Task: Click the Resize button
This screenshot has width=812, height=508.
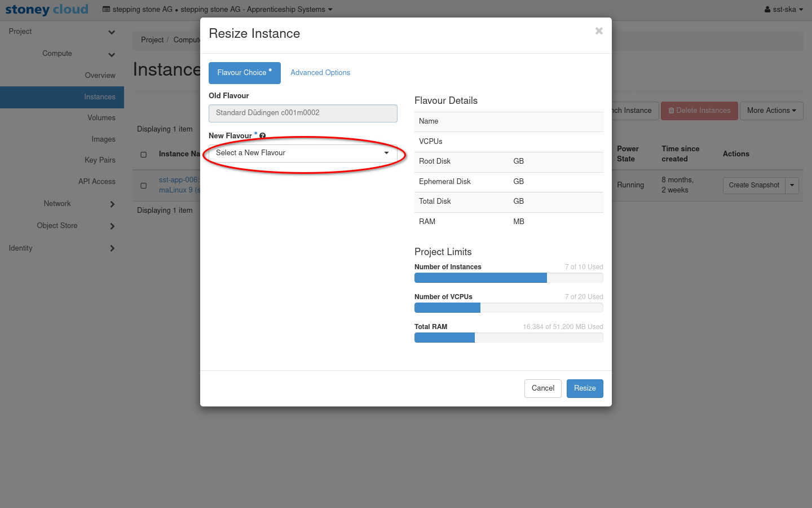Action: coord(584,388)
